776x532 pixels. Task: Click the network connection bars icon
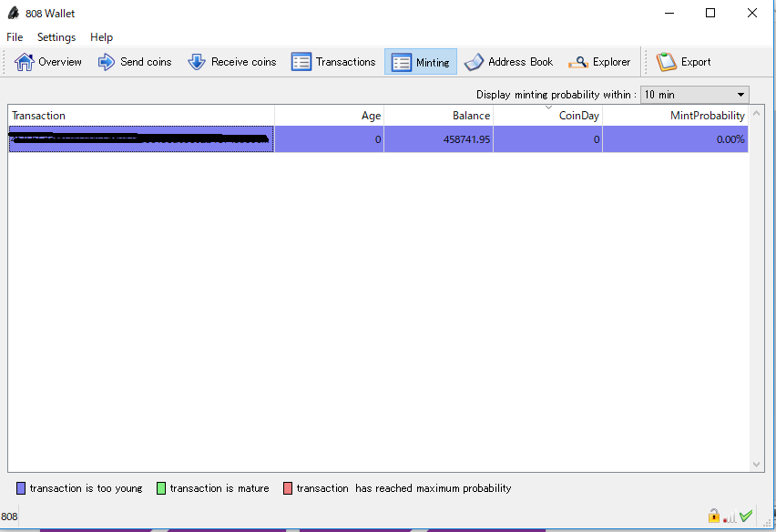click(730, 517)
